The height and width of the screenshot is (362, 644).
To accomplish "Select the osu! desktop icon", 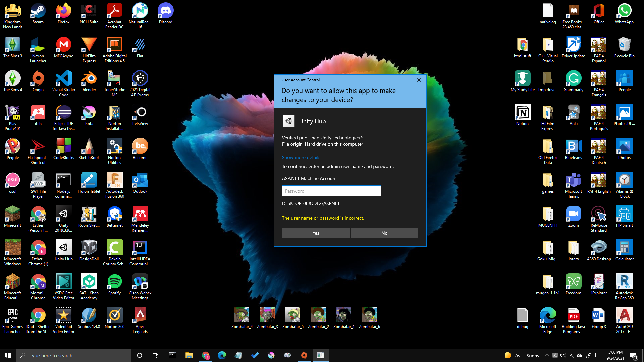I will point(13,183).
